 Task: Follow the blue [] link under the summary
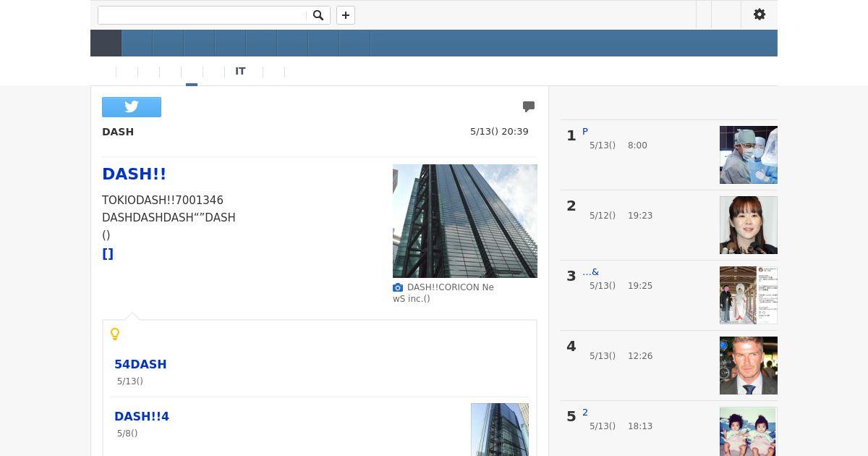point(108,254)
